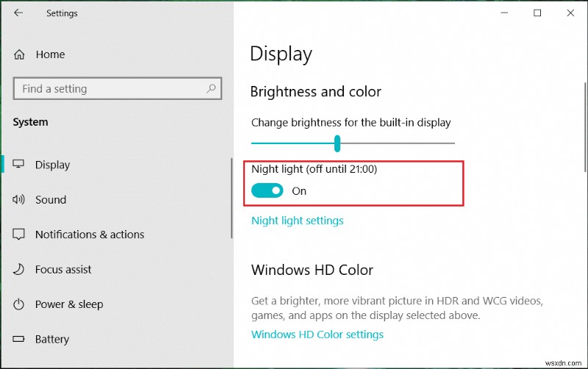This screenshot has height=369, width=588.
Task: Minimize the Settings window
Action: click(x=503, y=13)
